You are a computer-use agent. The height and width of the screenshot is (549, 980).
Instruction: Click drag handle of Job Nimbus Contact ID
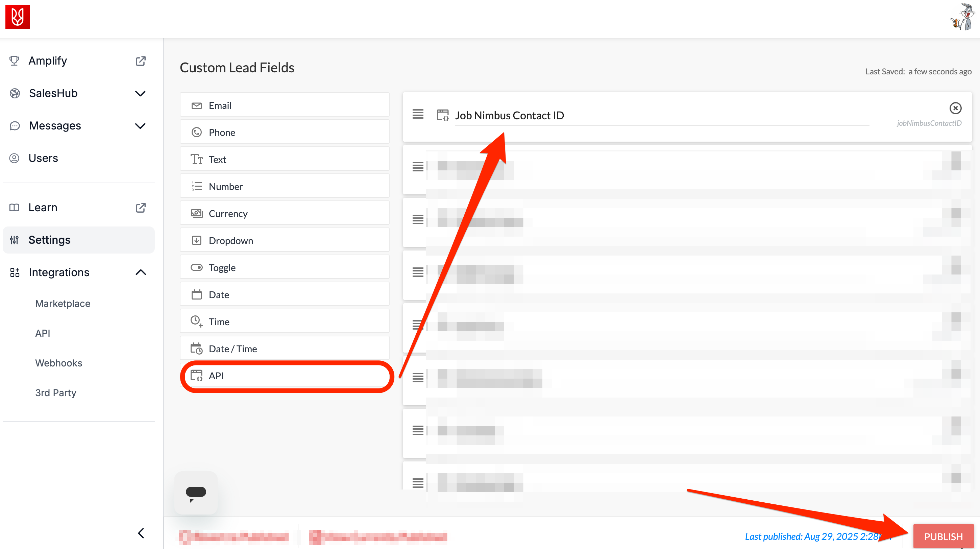tap(418, 114)
